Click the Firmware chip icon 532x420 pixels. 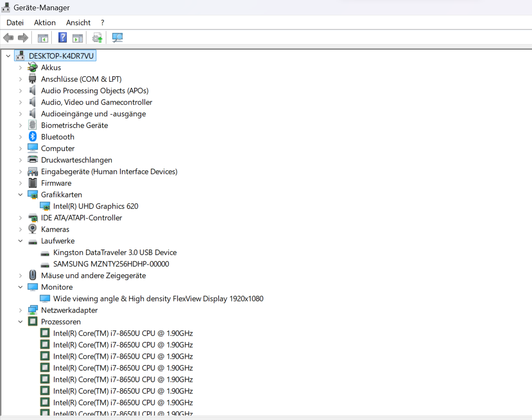tap(33, 183)
